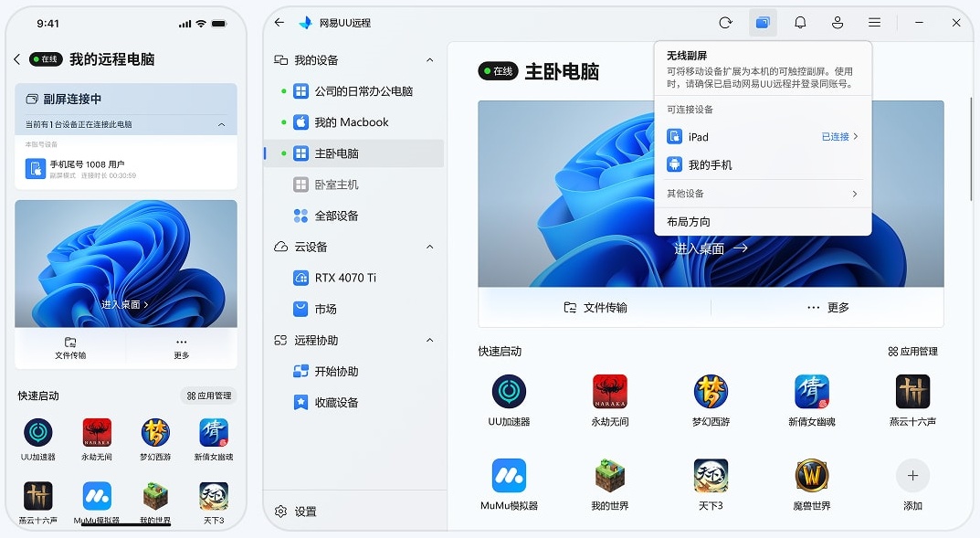
Task: Open the notifications bell icon
Action: click(800, 23)
